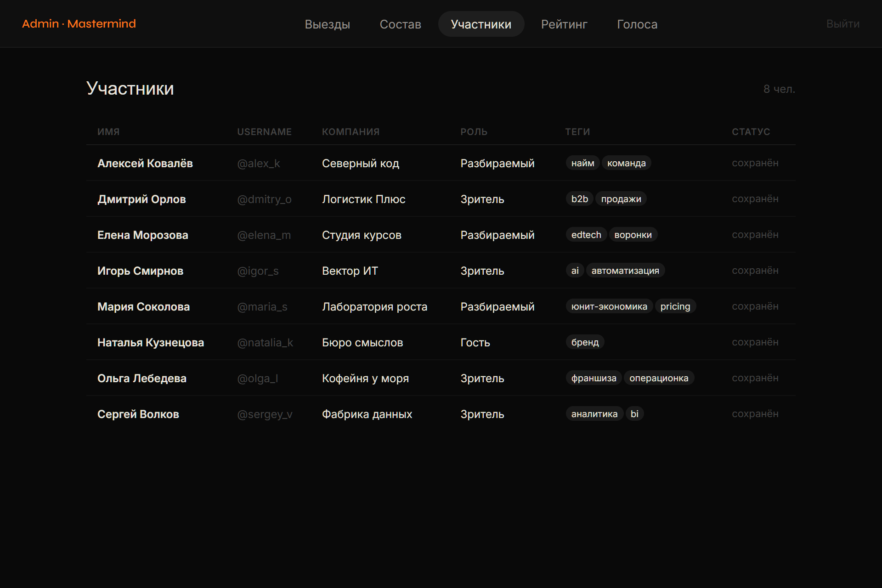Click the Гость role for Наталья Кузнецова
This screenshot has width=882, height=588.
(475, 342)
